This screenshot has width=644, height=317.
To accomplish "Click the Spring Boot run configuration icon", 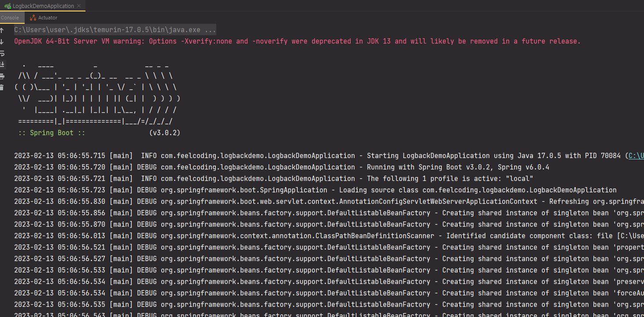I will point(8,6).
